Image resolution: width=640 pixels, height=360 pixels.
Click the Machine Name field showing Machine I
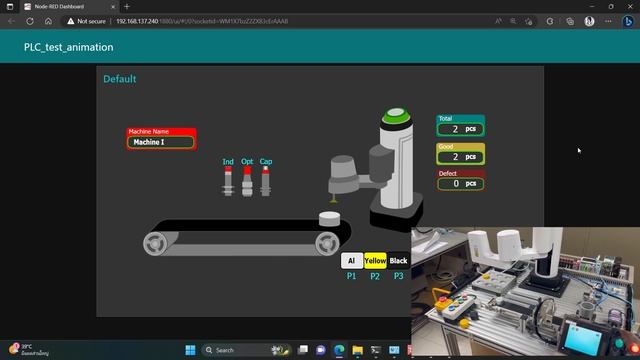coord(161,142)
